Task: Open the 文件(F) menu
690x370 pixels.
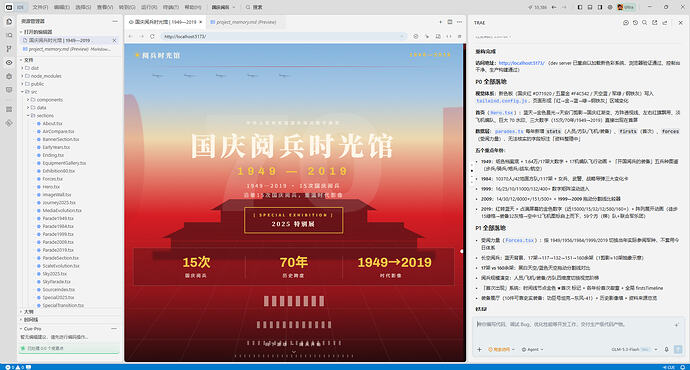Action: tap(40, 7)
